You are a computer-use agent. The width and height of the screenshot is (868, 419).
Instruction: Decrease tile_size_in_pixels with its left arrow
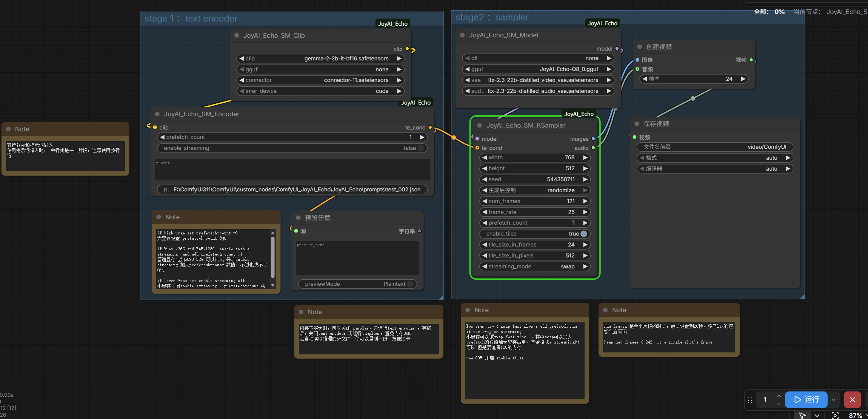(485, 256)
